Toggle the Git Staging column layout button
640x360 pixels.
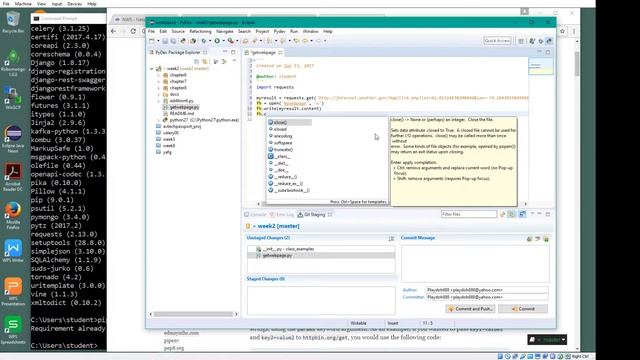522,214
